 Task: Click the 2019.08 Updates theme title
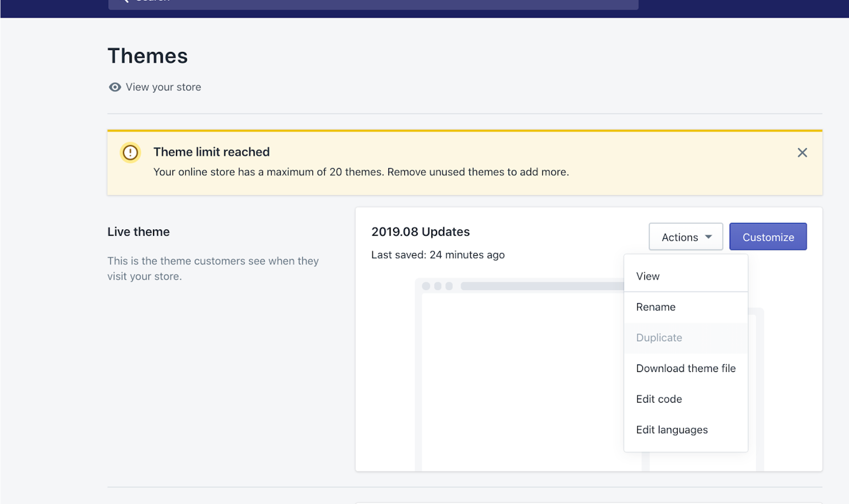[x=420, y=232]
